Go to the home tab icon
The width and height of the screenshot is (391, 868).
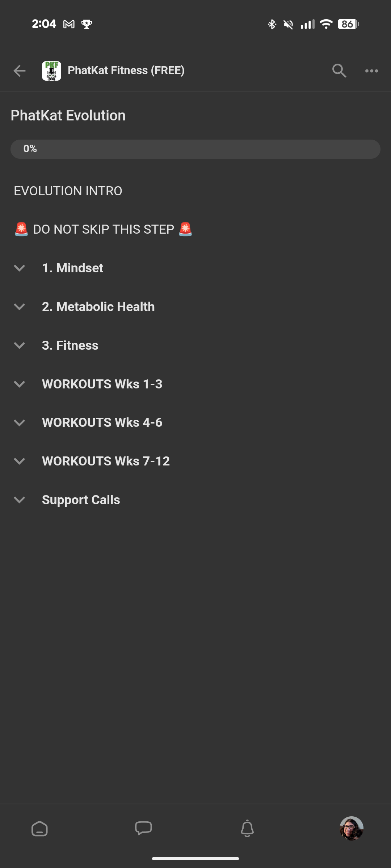(39, 829)
